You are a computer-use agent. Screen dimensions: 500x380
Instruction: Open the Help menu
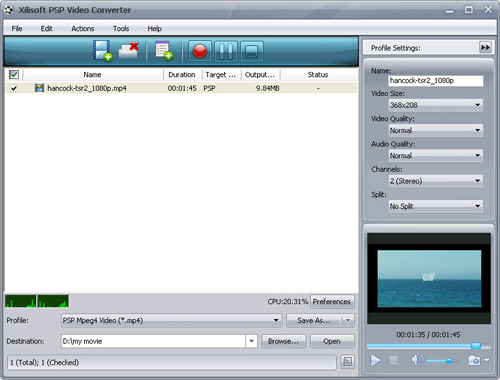pos(154,29)
